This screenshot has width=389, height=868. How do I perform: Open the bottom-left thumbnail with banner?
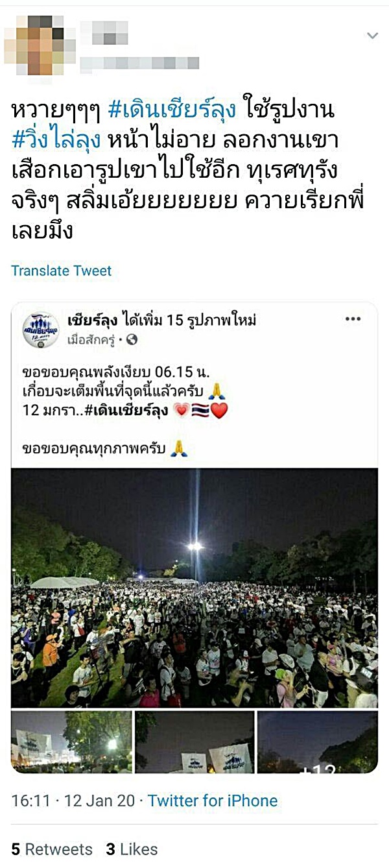(x=72, y=742)
